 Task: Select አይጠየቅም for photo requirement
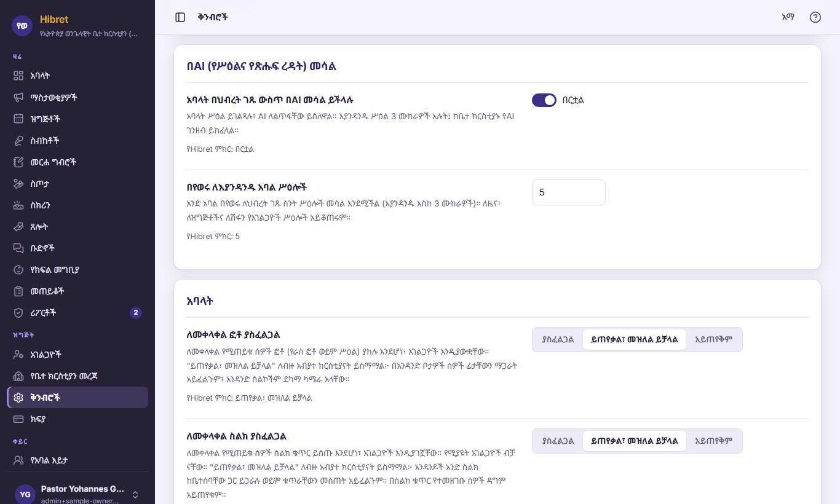coord(713,339)
